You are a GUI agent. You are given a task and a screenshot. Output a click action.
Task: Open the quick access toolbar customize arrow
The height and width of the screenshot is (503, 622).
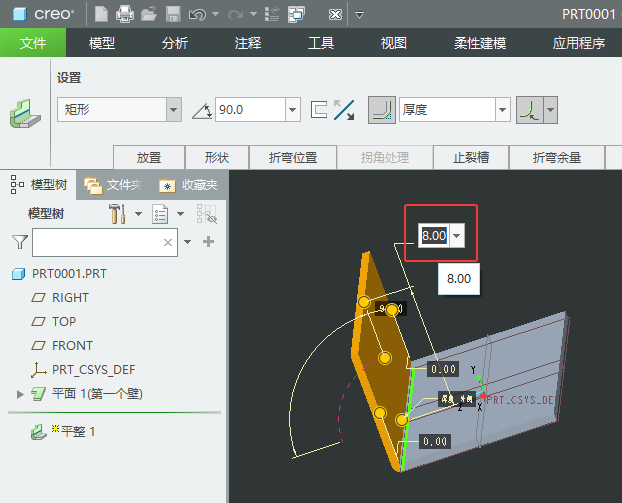pyautogui.click(x=359, y=15)
